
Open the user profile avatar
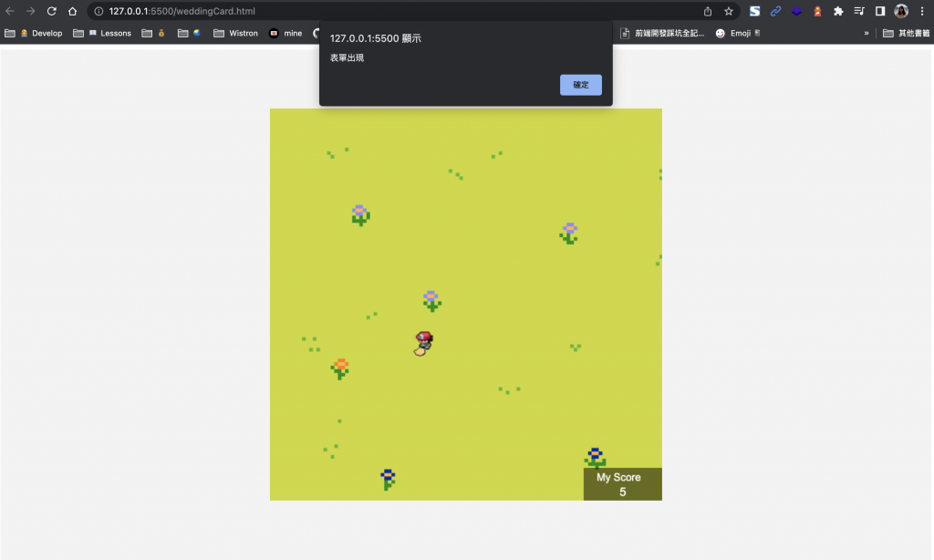coord(901,11)
